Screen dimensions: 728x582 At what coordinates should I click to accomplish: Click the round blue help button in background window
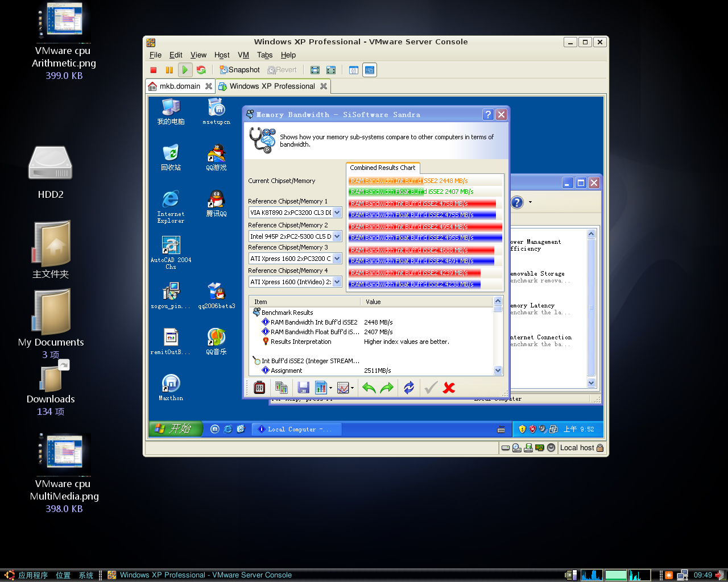(517, 202)
